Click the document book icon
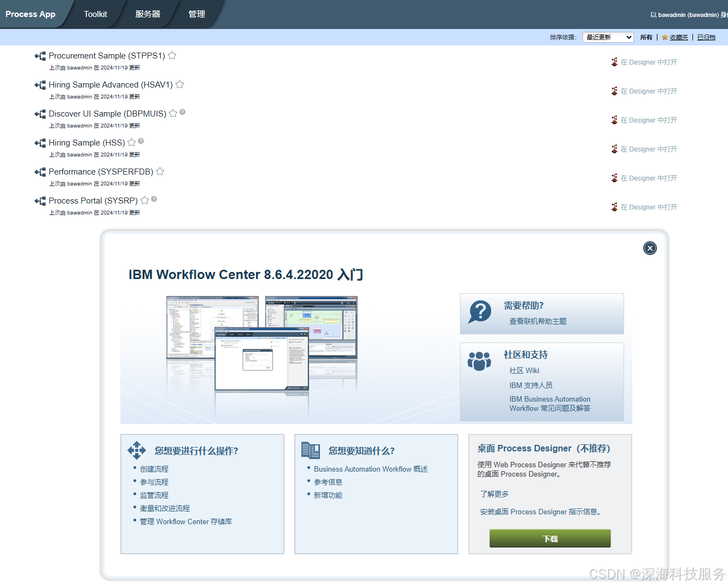The image size is (728, 586). coord(311,450)
